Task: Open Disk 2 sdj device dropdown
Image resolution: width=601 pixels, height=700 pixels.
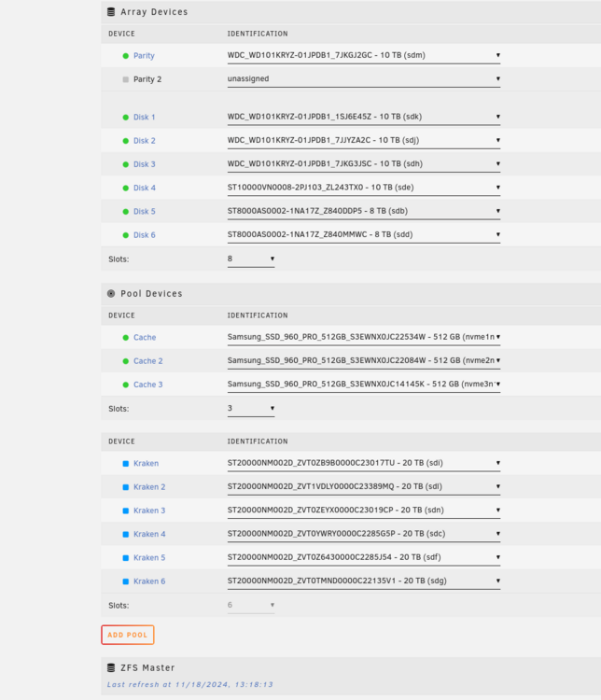Action: 364,141
